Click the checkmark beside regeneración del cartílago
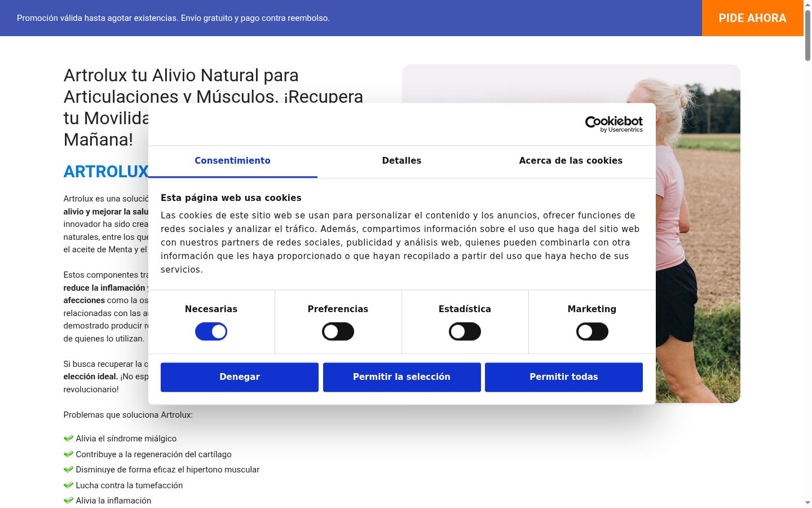 pyautogui.click(x=68, y=454)
